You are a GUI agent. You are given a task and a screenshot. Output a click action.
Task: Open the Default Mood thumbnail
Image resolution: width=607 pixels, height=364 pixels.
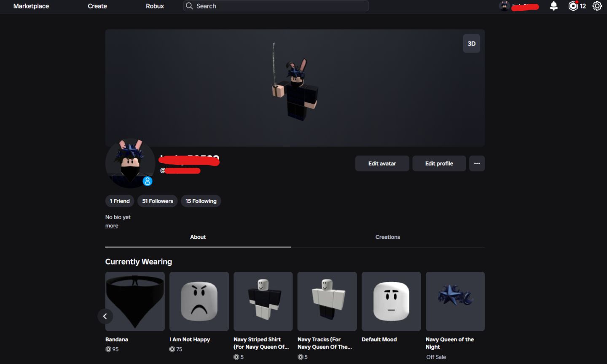click(x=391, y=301)
